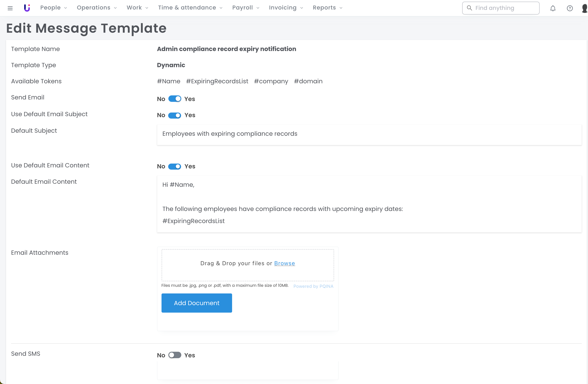The image size is (588, 384).
Task: Open the hamburger side menu
Action: (10, 8)
